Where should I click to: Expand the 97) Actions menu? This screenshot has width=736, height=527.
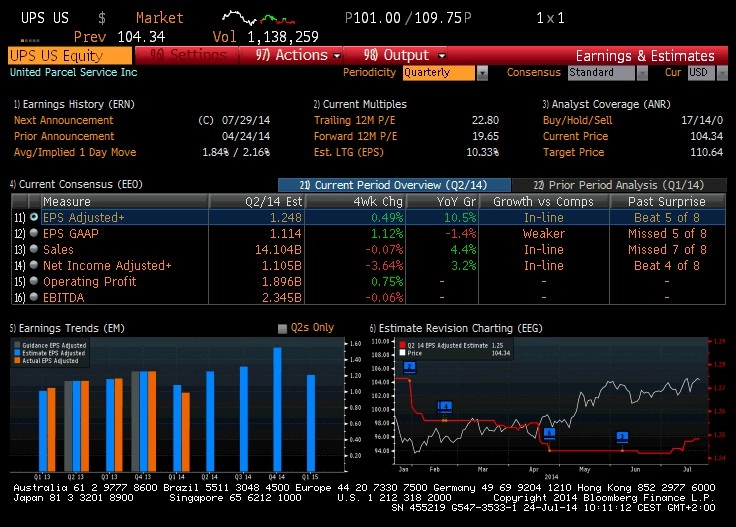tap(298, 55)
